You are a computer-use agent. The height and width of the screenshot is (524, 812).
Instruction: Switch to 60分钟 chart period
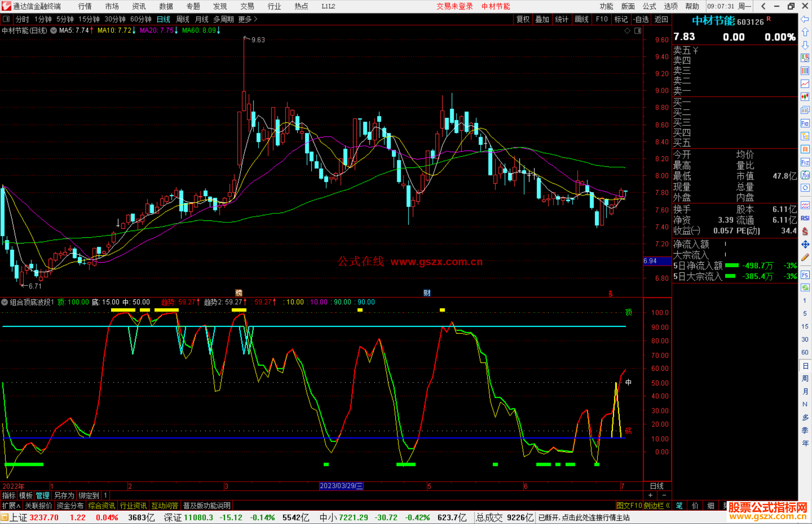pyautogui.click(x=141, y=19)
